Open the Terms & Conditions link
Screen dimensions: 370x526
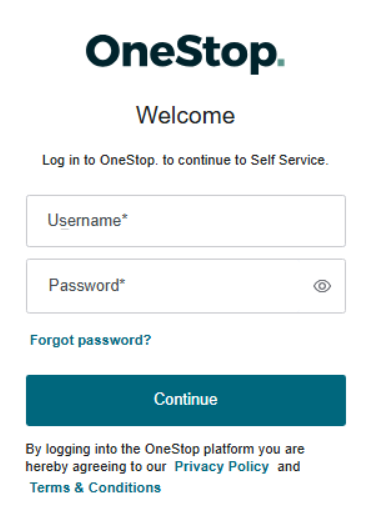95,488
